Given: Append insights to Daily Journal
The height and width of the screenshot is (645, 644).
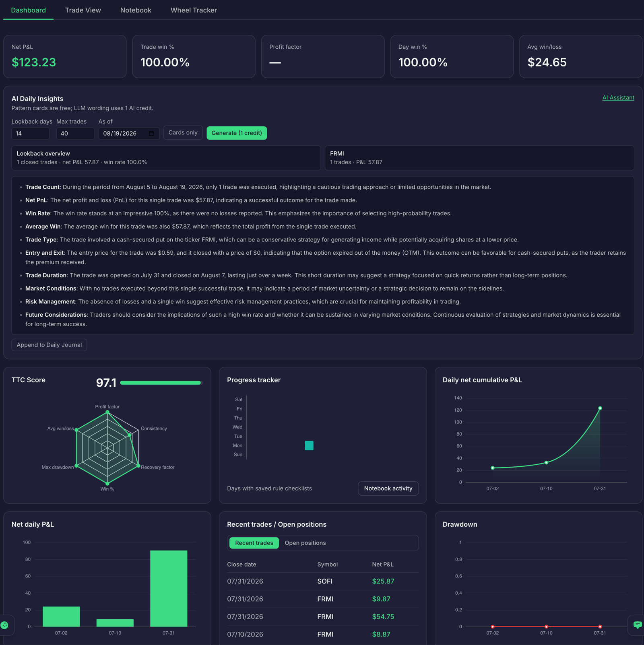Looking at the screenshot, I should pyautogui.click(x=49, y=345).
